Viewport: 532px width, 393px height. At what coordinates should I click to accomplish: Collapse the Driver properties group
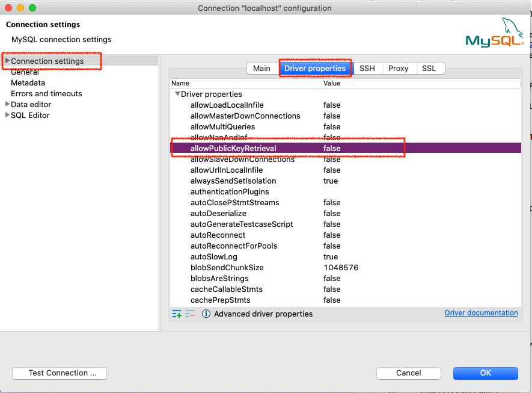click(x=177, y=94)
